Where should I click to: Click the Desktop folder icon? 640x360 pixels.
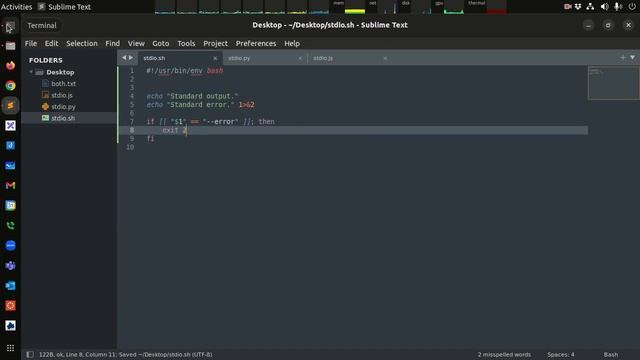(x=39, y=72)
